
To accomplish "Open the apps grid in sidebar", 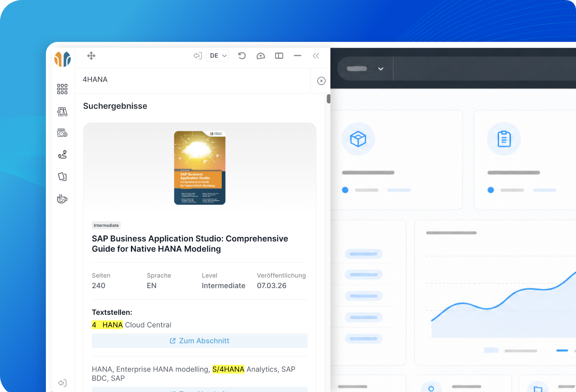I will point(62,89).
